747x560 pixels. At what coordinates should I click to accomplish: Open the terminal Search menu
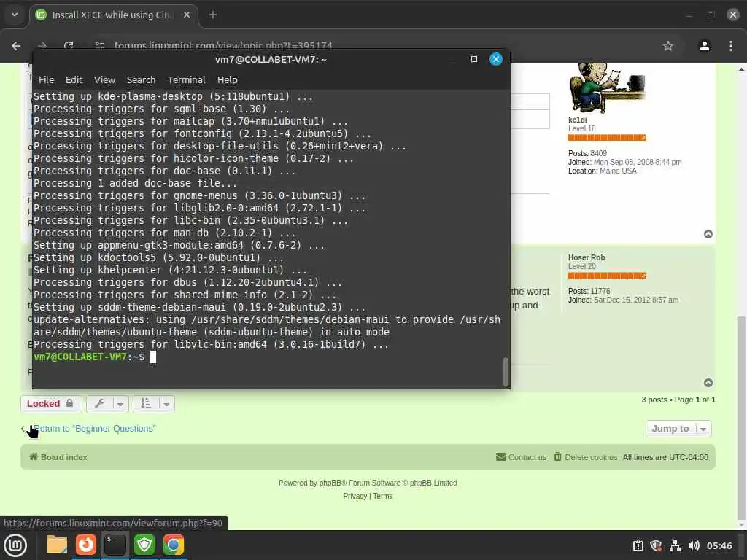pyautogui.click(x=141, y=80)
